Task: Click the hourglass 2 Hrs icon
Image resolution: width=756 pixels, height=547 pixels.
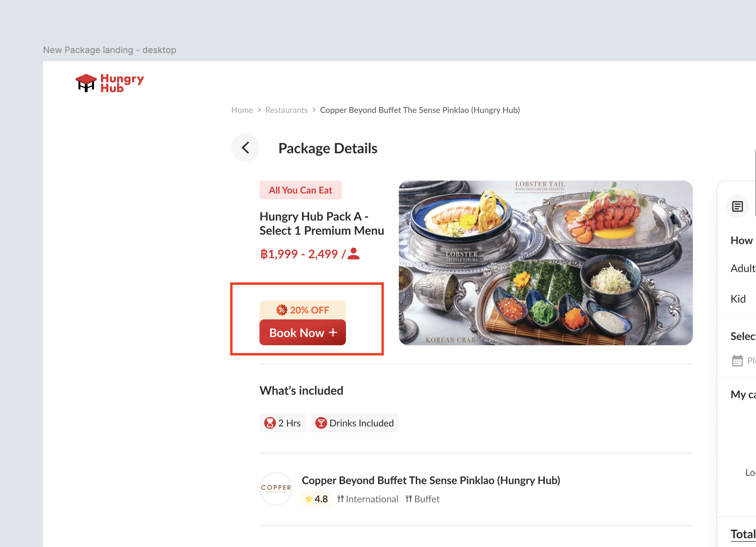Action: pos(270,423)
